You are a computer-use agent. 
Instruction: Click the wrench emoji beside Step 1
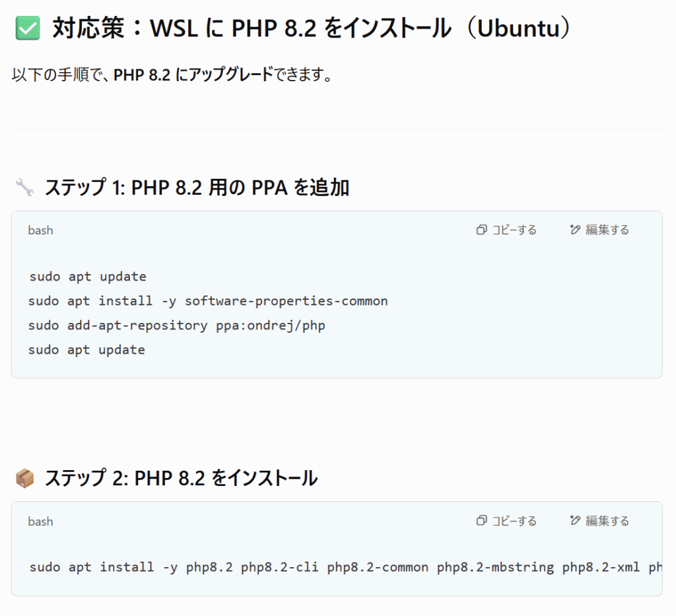24,188
